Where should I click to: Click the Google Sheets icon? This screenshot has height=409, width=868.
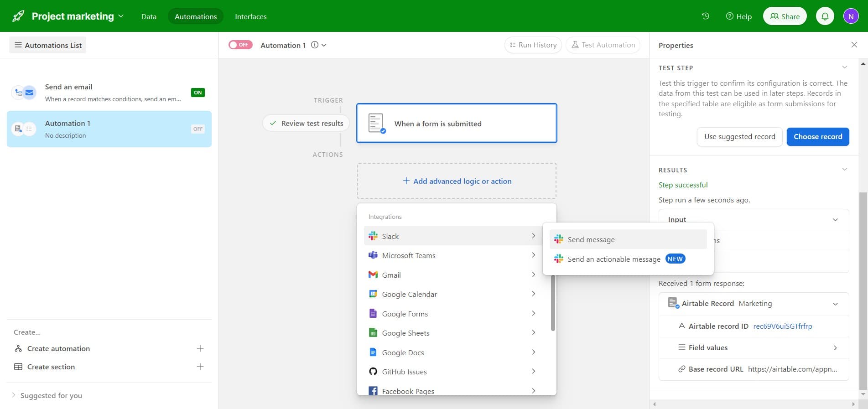tap(373, 333)
